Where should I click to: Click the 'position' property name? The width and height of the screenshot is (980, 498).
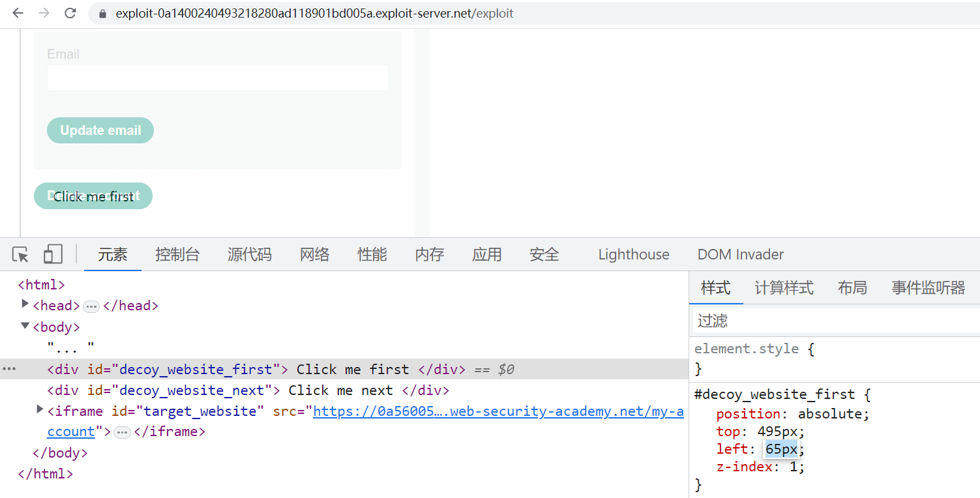[748, 413]
